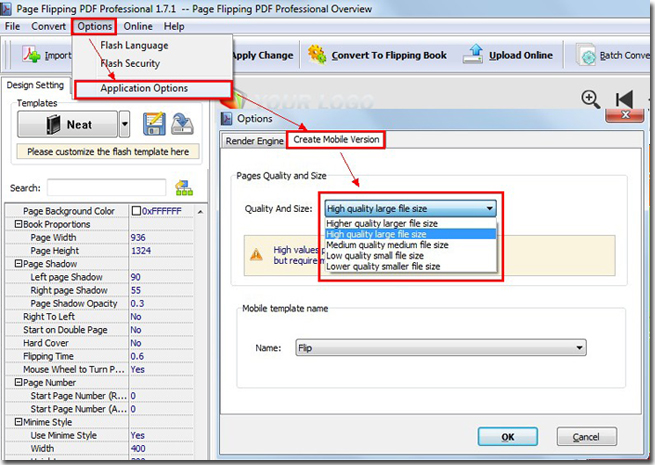The width and height of the screenshot is (655, 465).
Task: Click the Use Minime Style row
Action: coord(99,435)
